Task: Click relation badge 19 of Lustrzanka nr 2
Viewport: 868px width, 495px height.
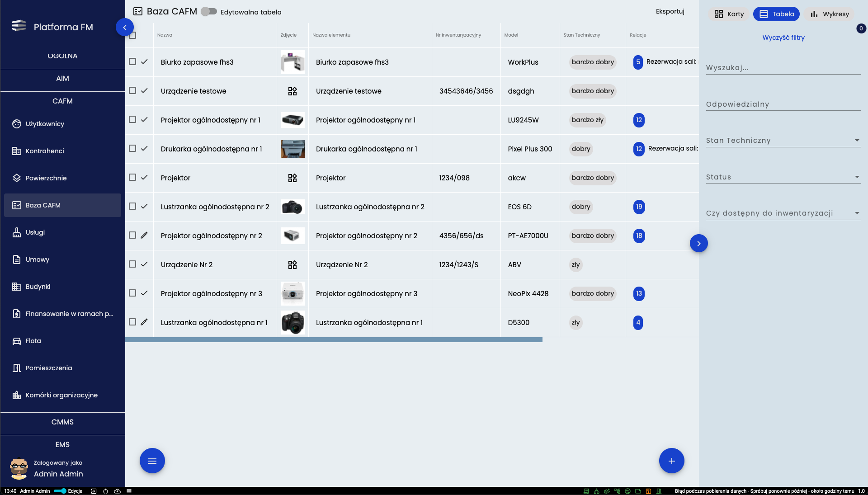Action: click(639, 207)
